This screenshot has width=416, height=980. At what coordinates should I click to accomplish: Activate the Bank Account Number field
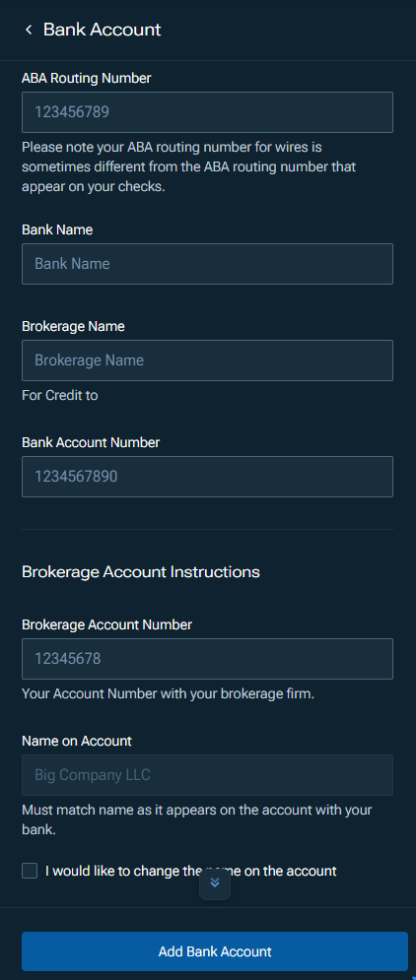point(207,477)
